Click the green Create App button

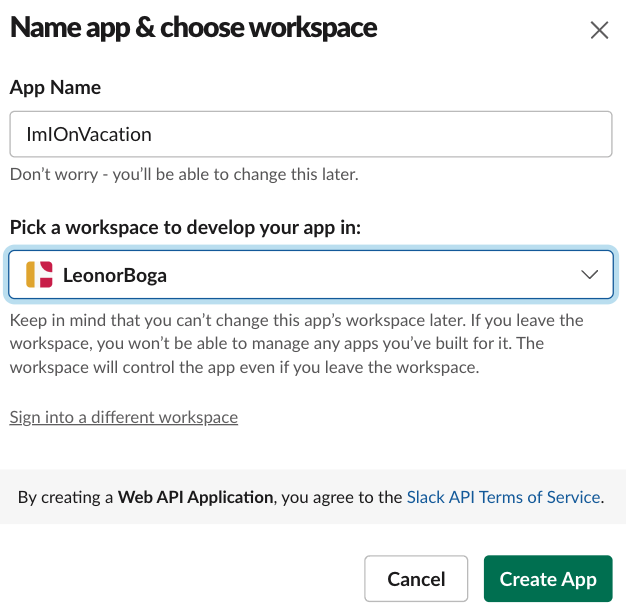[x=548, y=578]
